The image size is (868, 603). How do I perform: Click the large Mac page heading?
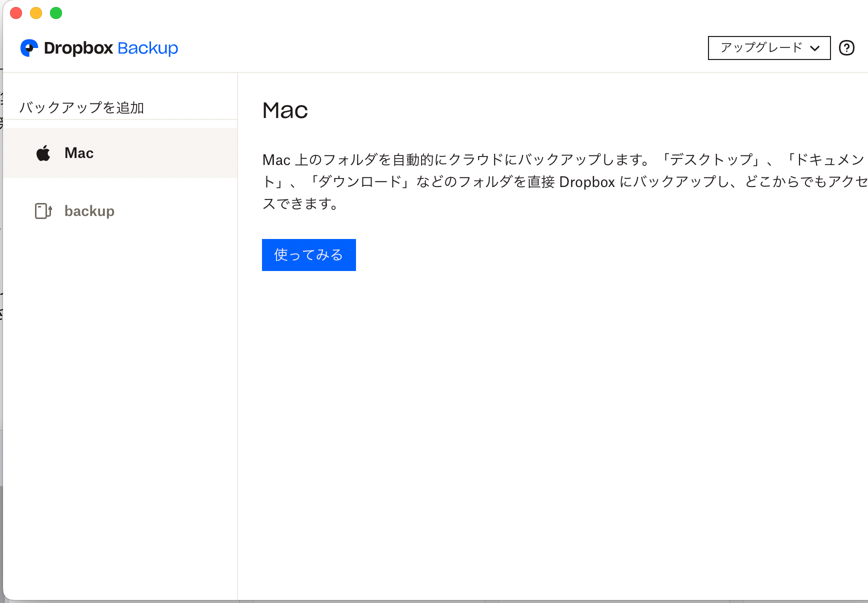point(285,110)
